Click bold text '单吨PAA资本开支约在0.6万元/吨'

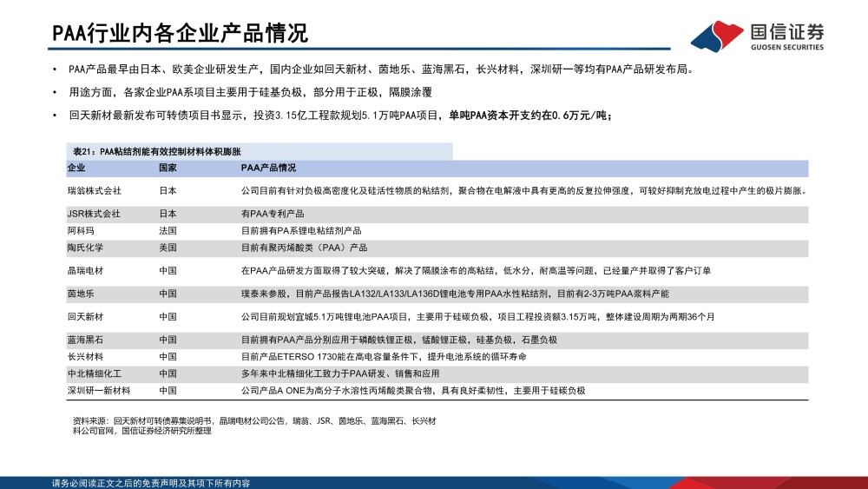[x=528, y=116]
